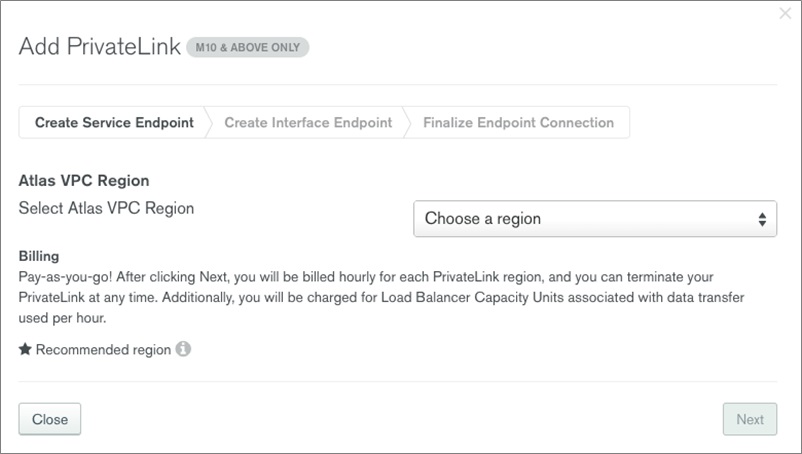Image resolution: width=802 pixels, height=454 pixels.
Task: Click the Billing heading
Action: point(39,256)
